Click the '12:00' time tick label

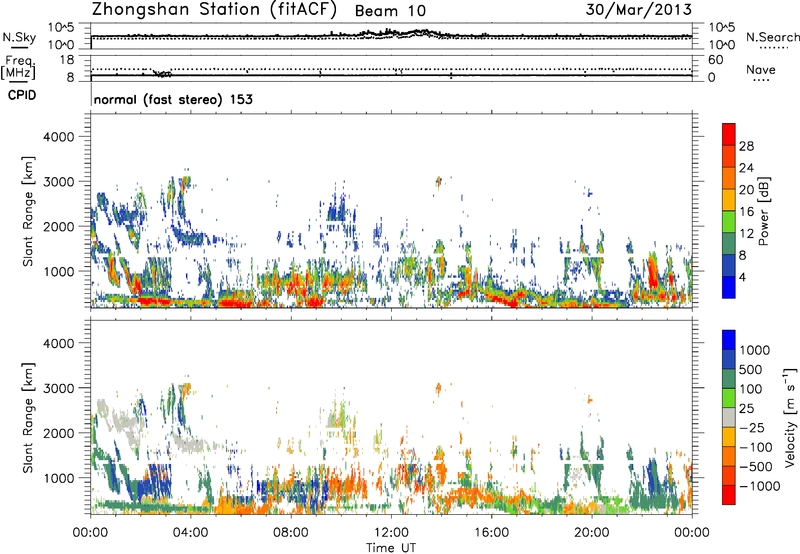coord(391,533)
